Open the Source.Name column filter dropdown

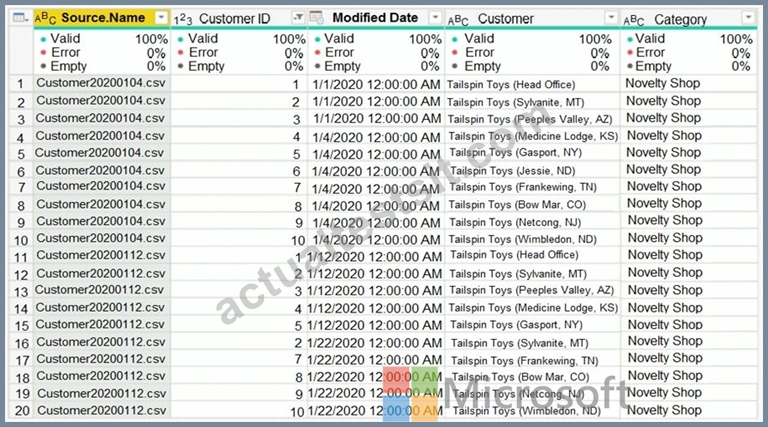click(161, 18)
